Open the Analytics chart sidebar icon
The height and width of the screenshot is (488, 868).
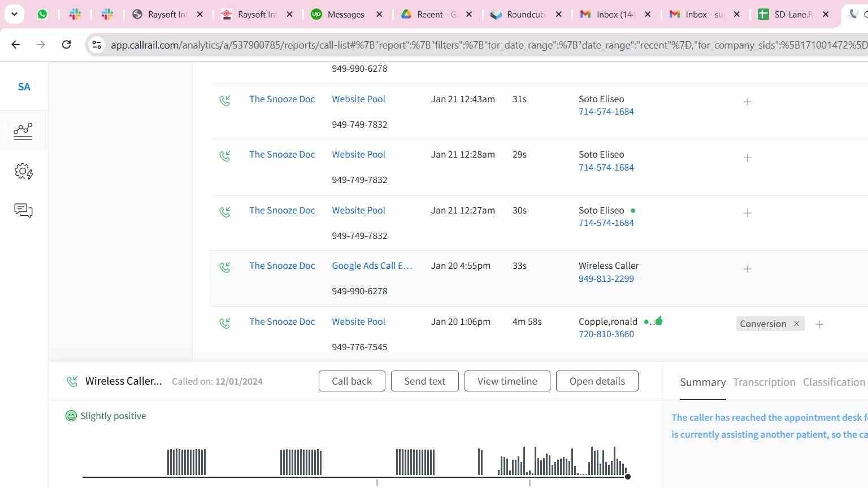point(23,131)
